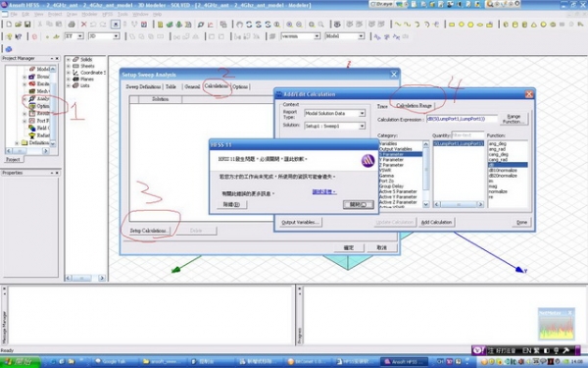Click the Print icon in the toolbar
588x368 pixels.
[x=72, y=25]
